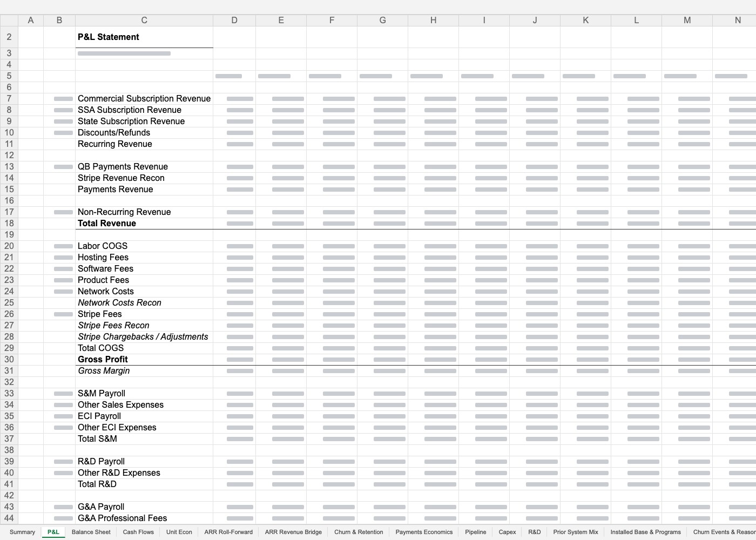
Task: Click the Software Fees cell
Action: (144, 269)
